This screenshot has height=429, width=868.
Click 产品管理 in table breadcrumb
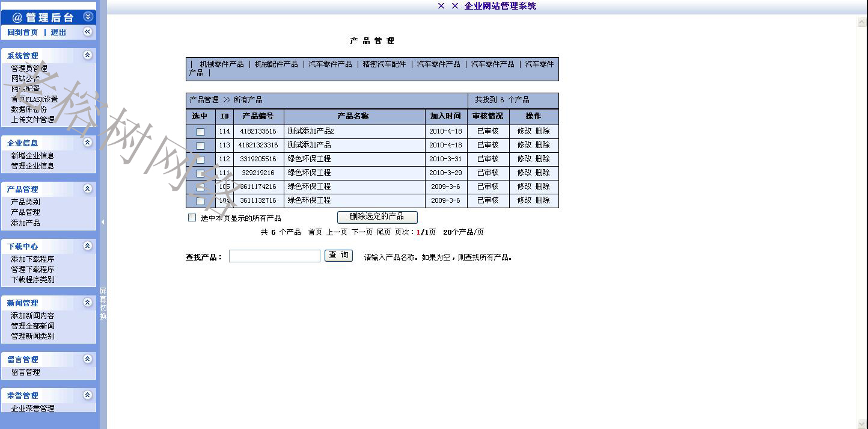pos(204,100)
